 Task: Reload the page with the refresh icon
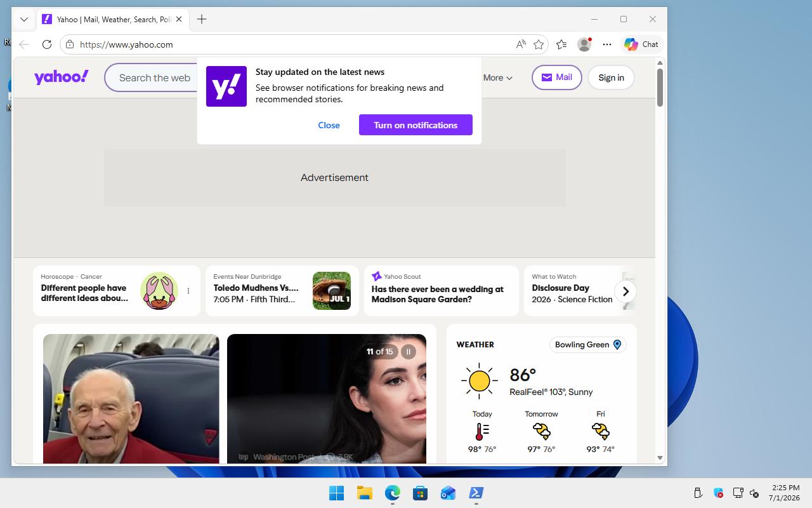46,44
